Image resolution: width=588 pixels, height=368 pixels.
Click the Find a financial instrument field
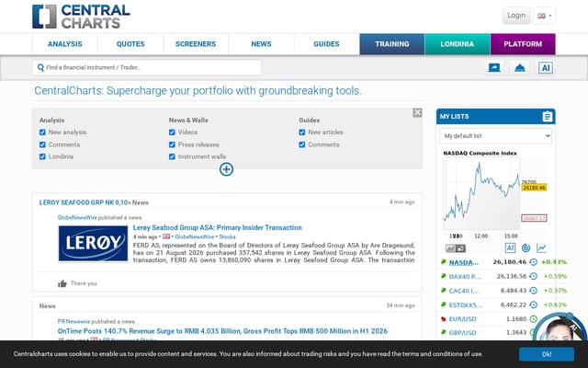147,67
